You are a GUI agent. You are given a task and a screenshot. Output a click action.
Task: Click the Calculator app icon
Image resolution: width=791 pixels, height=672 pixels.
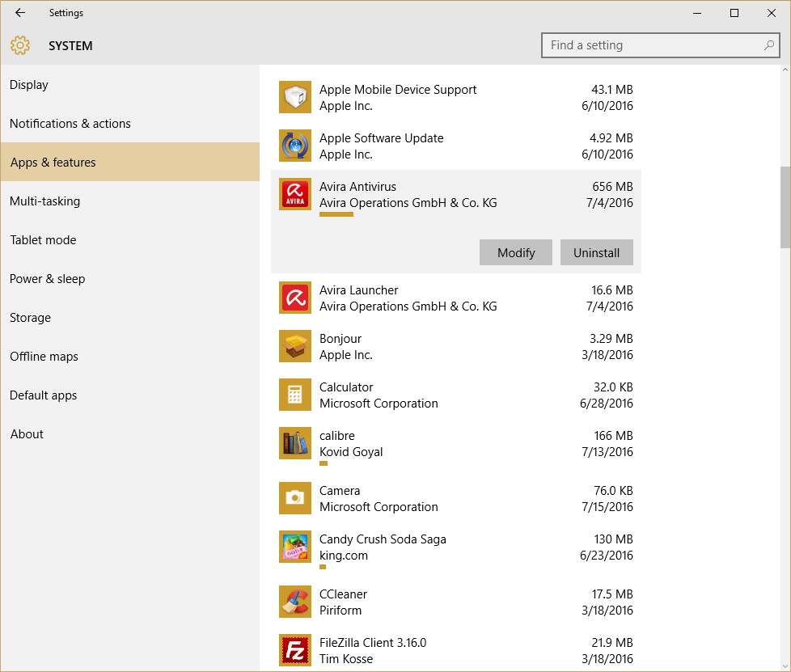click(x=295, y=395)
